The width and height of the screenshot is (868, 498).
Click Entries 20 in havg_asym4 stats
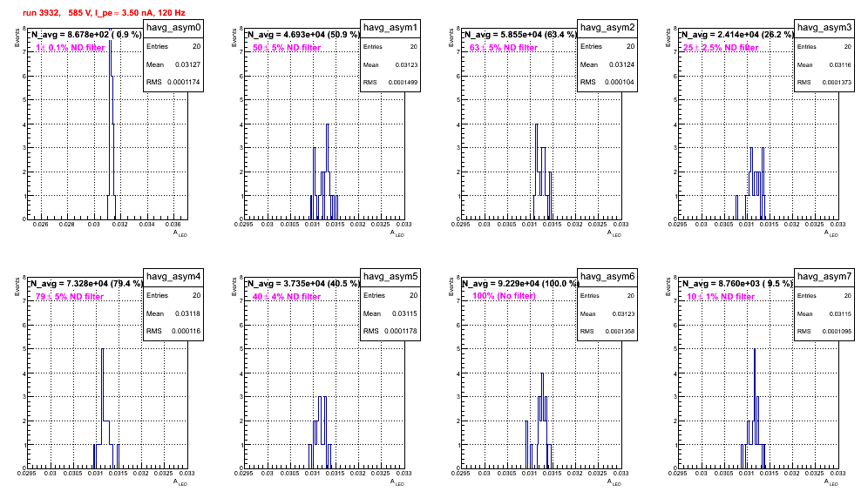173,295
